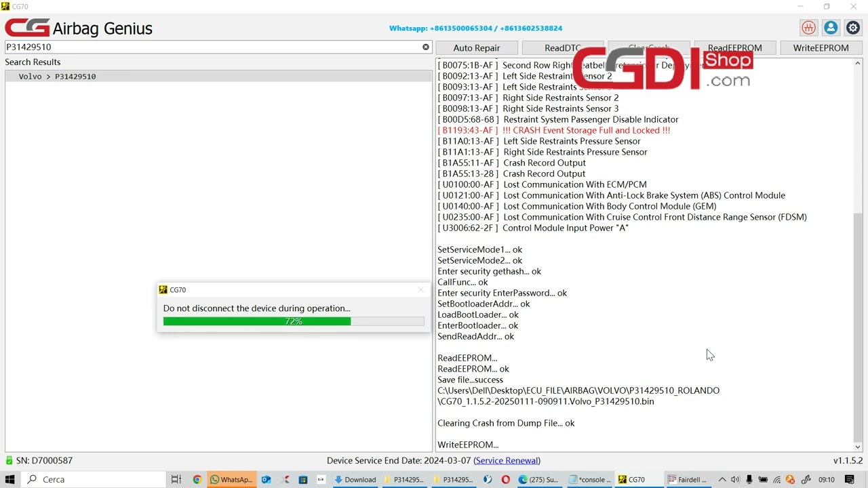
Task: Open the Windows Start menu
Action: click(10, 479)
